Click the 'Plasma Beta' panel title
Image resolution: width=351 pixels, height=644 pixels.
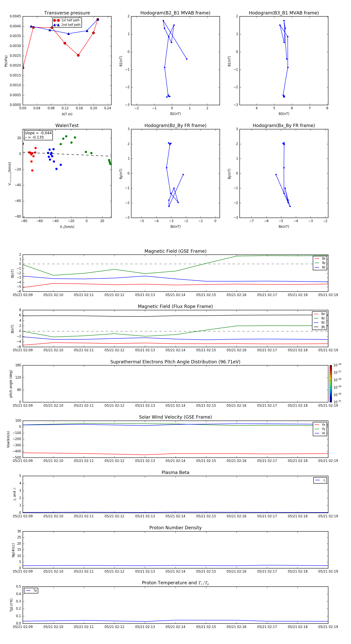[175, 472]
